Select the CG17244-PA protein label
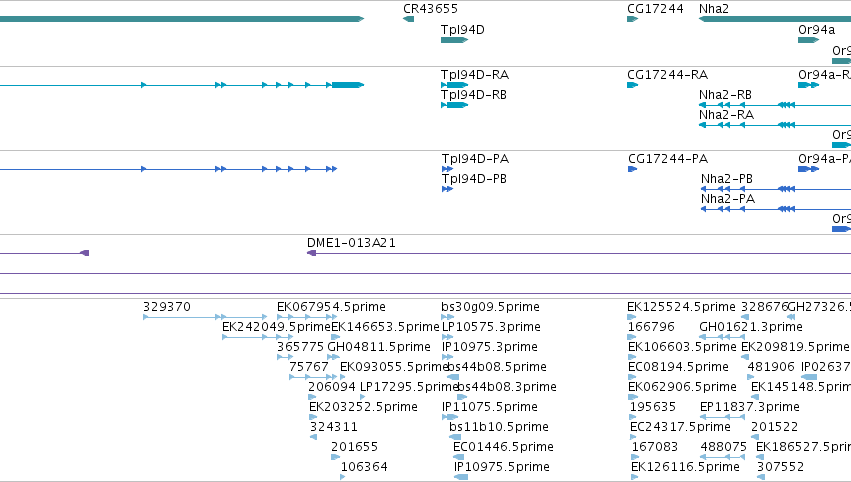This screenshot has height=482, width=851. pyautogui.click(x=668, y=159)
